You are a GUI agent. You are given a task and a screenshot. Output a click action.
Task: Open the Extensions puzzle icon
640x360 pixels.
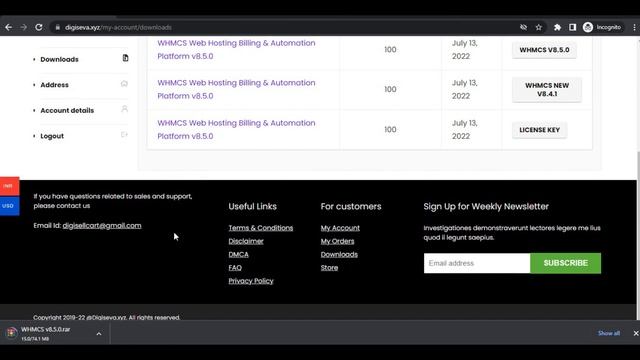click(x=557, y=27)
